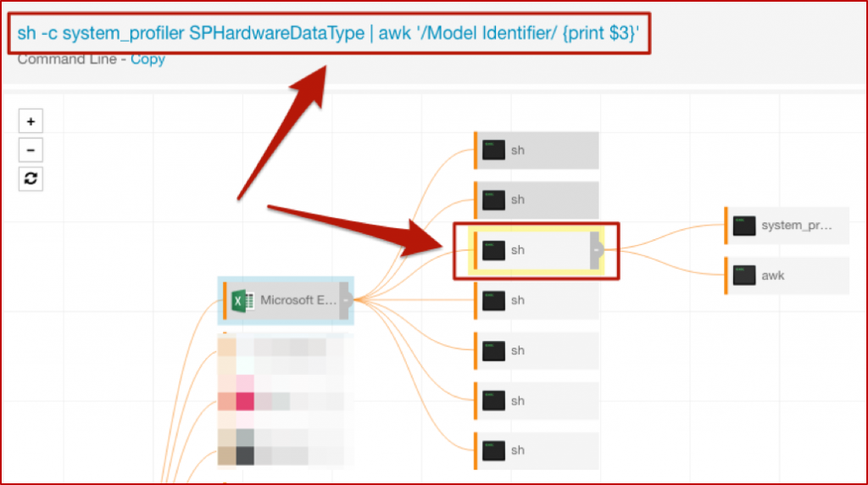Click the terminal icon in the highlighted sh node
The width and height of the screenshot is (868, 485).
click(x=493, y=250)
